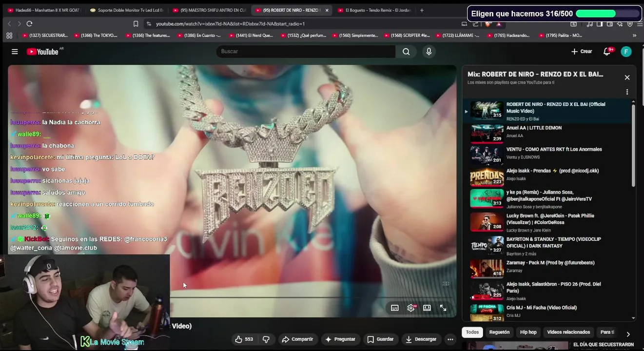Share the video with Compartir
Image resolution: width=644 pixels, height=351 pixels.
297,339
